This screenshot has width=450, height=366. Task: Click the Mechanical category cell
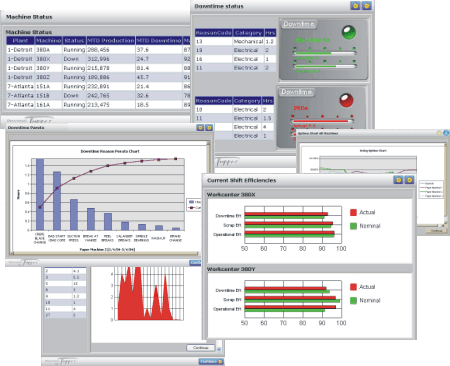[x=249, y=41]
